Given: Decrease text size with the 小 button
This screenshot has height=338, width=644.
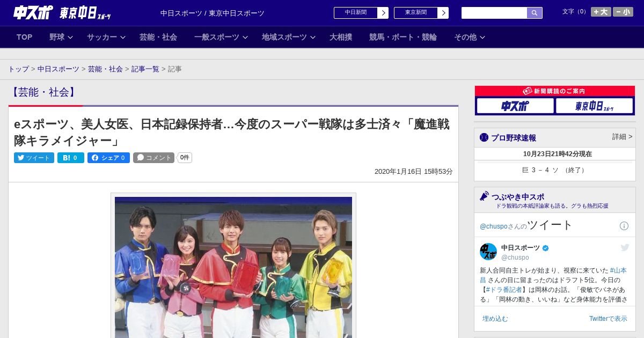Looking at the screenshot, I should (x=623, y=12).
